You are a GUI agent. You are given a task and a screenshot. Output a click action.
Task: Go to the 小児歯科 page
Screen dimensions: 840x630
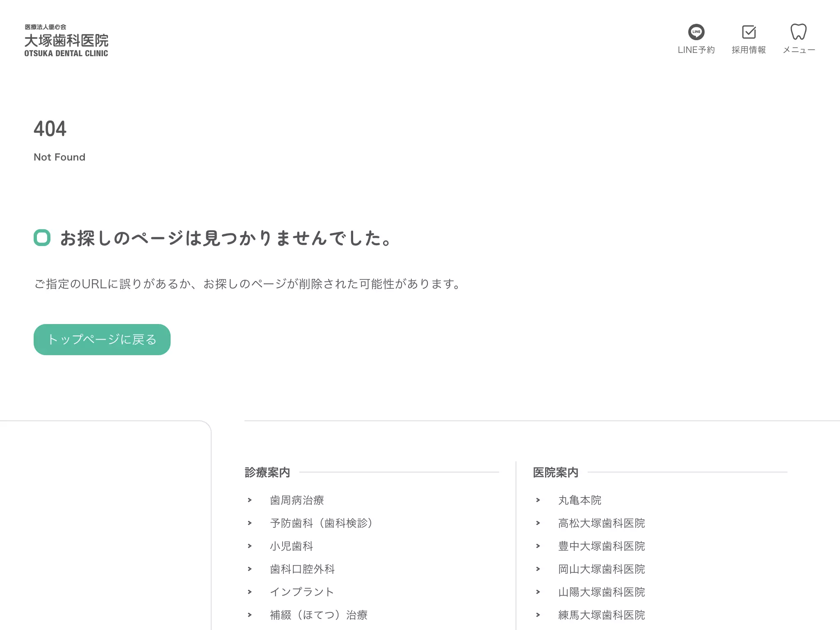click(292, 546)
